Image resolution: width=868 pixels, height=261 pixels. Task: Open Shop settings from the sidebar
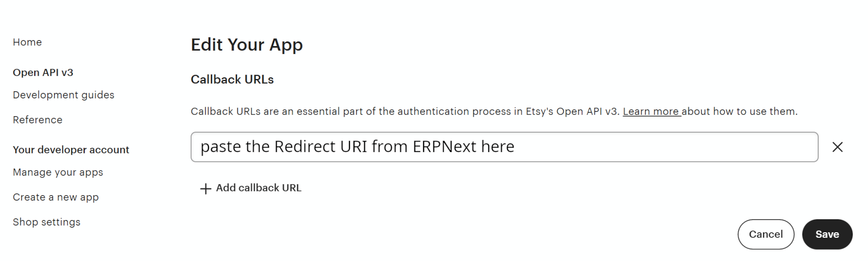(47, 222)
